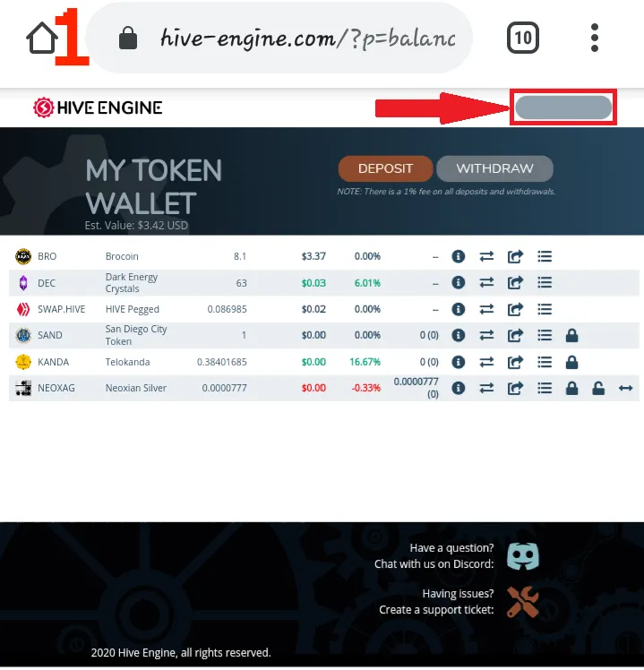This screenshot has height=670, width=644.
Task: Delegate NEOXAG with the double-arrow icon
Action: (625, 388)
